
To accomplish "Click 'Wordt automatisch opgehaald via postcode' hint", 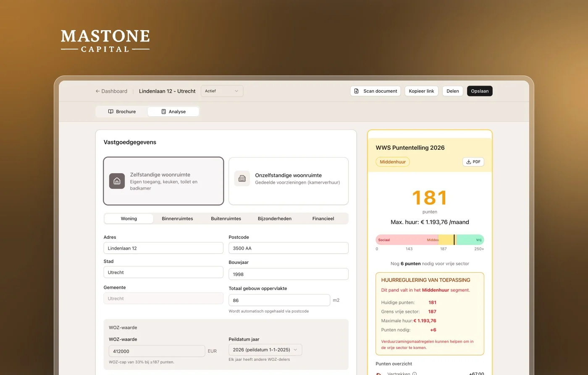I will pyautogui.click(x=269, y=311).
